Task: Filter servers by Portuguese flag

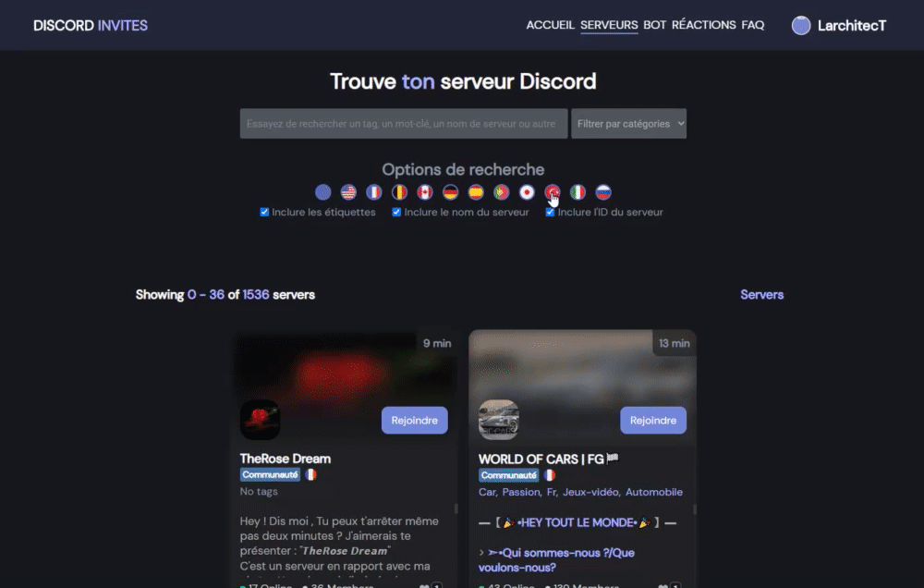Action: (x=502, y=192)
